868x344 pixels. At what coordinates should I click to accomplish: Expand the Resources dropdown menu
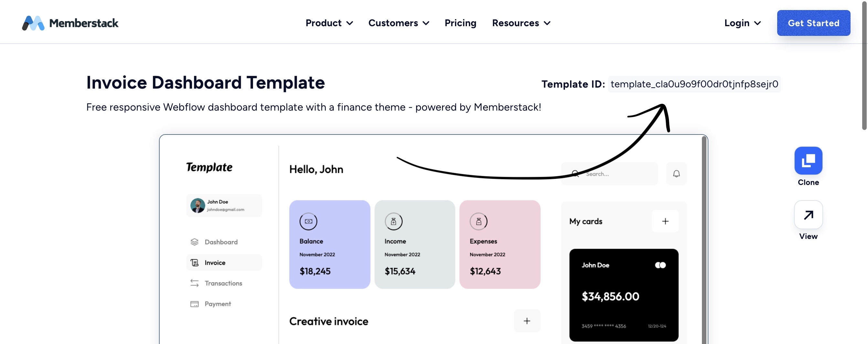click(x=521, y=23)
